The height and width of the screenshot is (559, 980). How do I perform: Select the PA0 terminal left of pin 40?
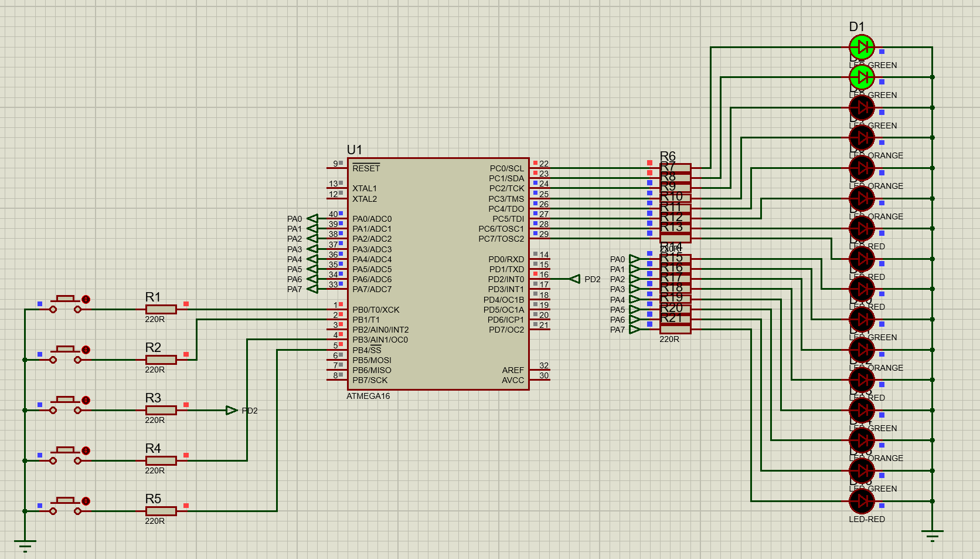(x=312, y=219)
